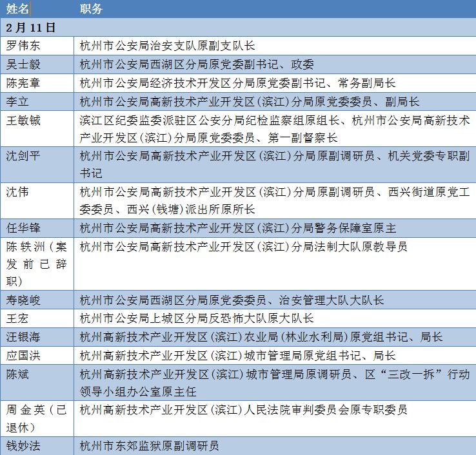The width and height of the screenshot is (476, 455).
Task: Click the name 罗伟东
Action: 23,46
